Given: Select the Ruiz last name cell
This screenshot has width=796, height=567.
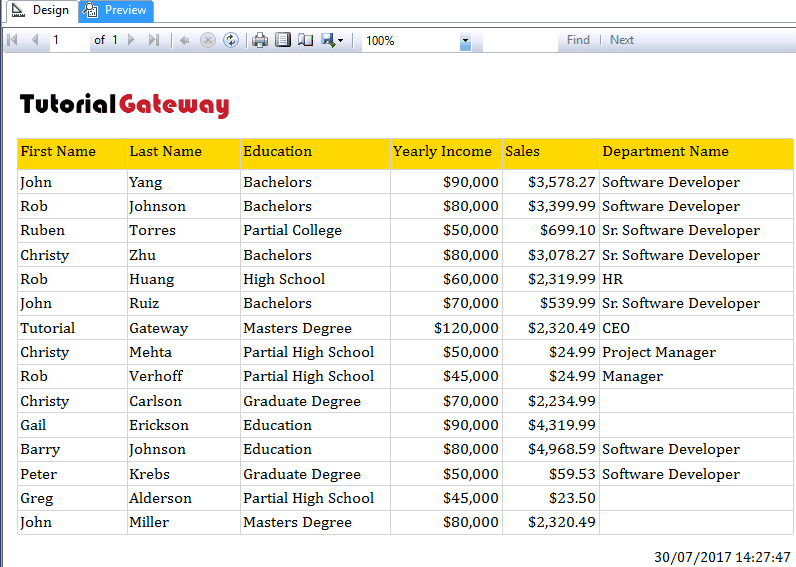Looking at the screenshot, I should coord(183,304).
